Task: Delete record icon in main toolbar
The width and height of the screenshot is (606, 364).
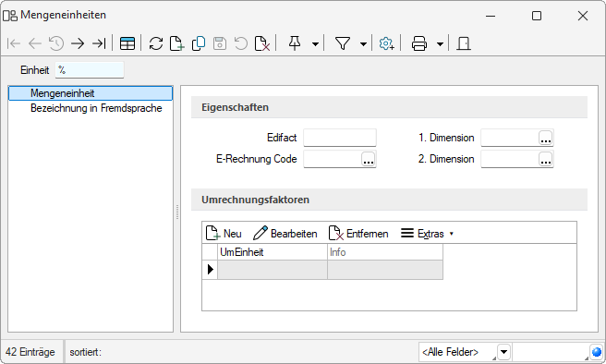Action: [262, 43]
